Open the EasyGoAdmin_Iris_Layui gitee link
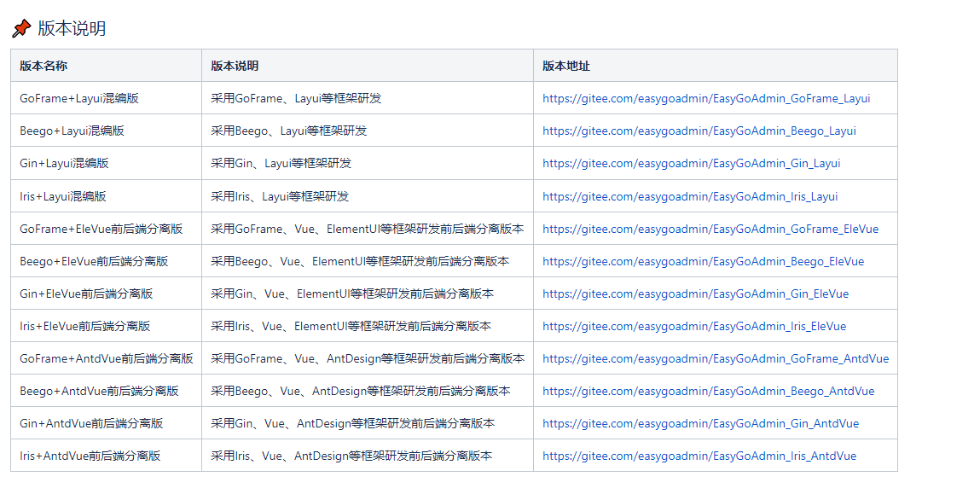Screen dimensions: 980x494 tap(690, 196)
